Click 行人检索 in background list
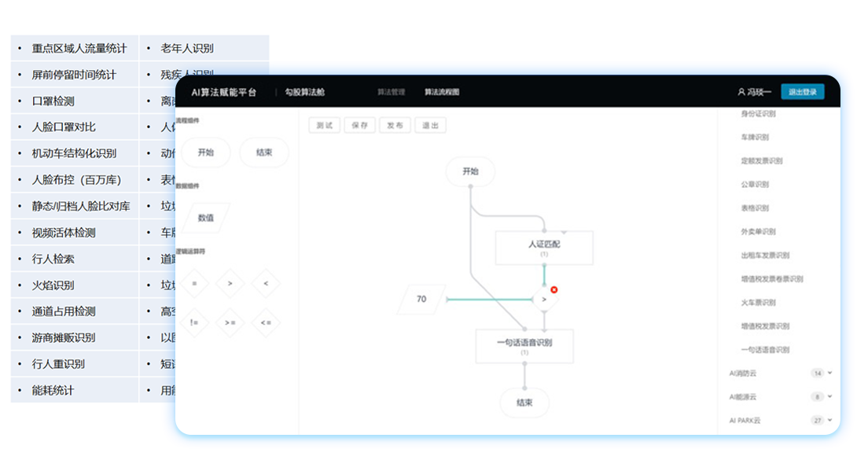Image resolution: width=868 pixels, height=471 pixels. [x=53, y=259]
